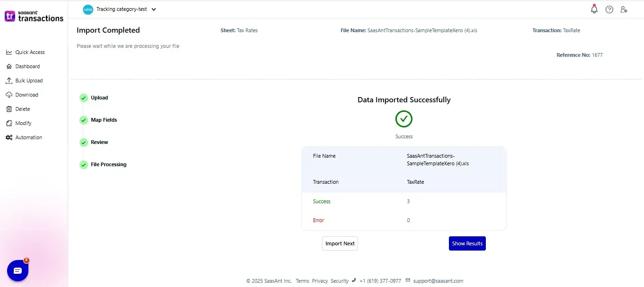Select the Upload step label
The width and height of the screenshot is (644, 287).
point(99,98)
